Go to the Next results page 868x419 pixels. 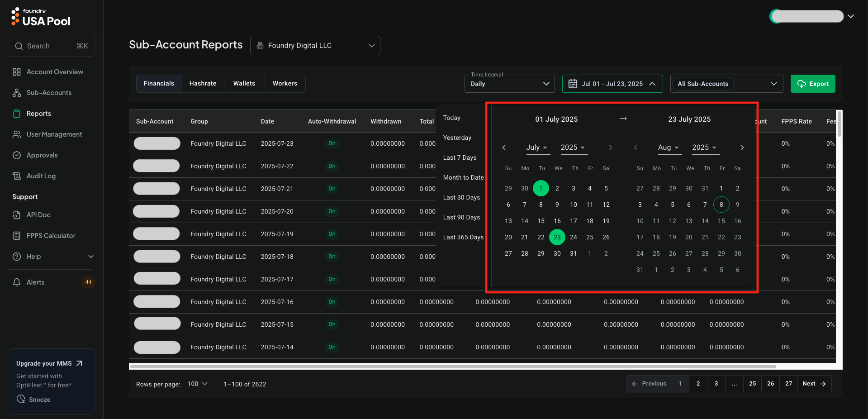click(x=814, y=384)
